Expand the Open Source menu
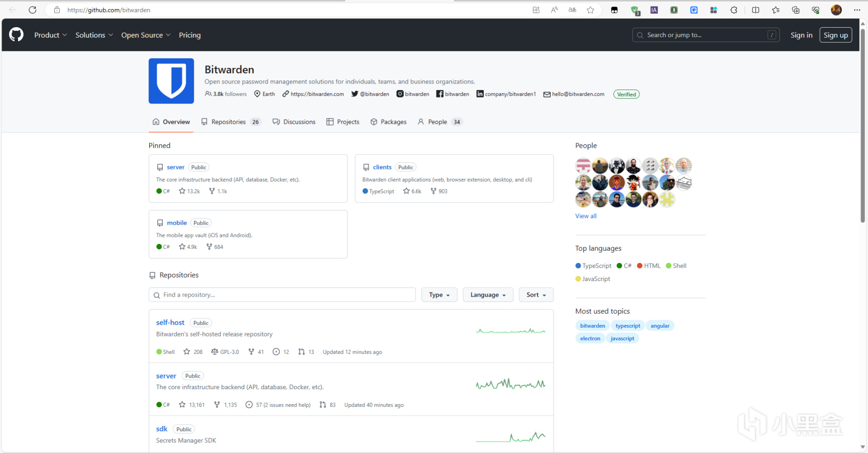Screen dimensions: 868x453 click(x=146, y=35)
